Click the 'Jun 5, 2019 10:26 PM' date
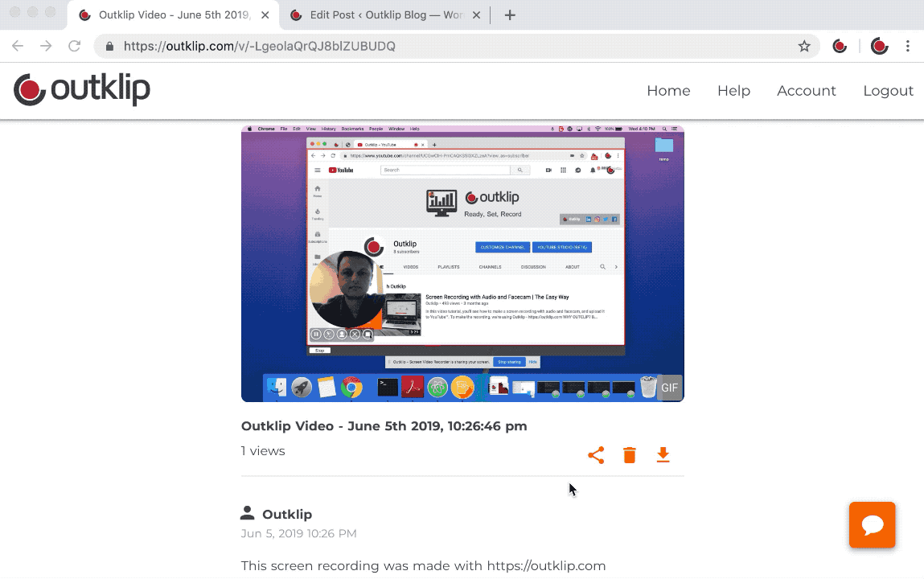Image resolution: width=924 pixels, height=579 pixels. pos(299,534)
